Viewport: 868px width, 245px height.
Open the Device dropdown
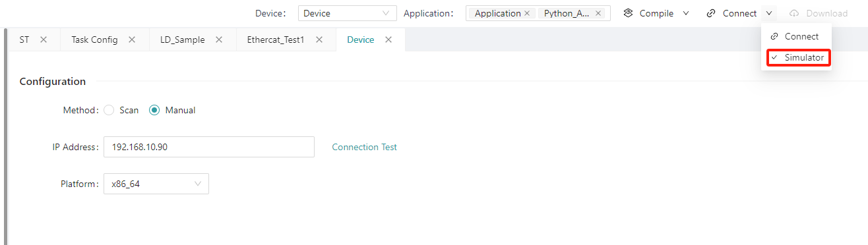tap(347, 13)
